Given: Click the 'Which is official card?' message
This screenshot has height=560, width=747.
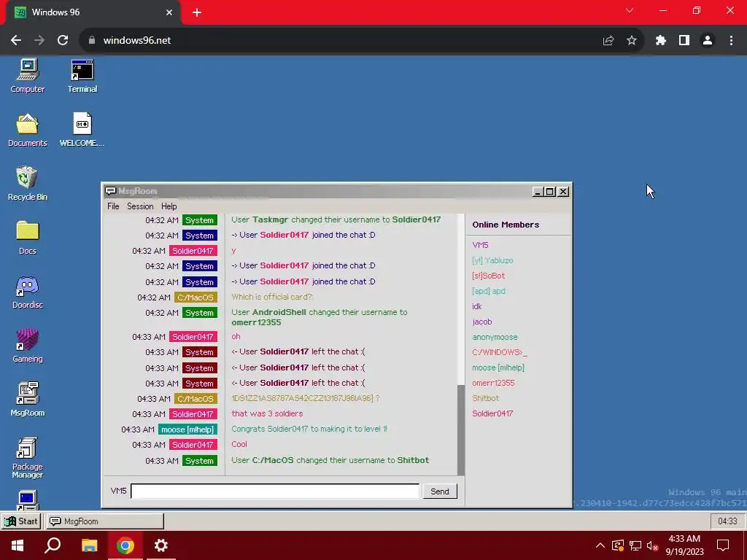Looking at the screenshot, I should pos(272,297).
